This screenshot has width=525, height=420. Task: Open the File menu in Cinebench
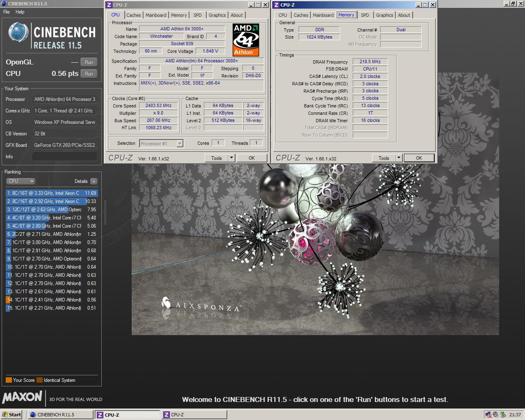pyautogui.click(x=7, y=12)
